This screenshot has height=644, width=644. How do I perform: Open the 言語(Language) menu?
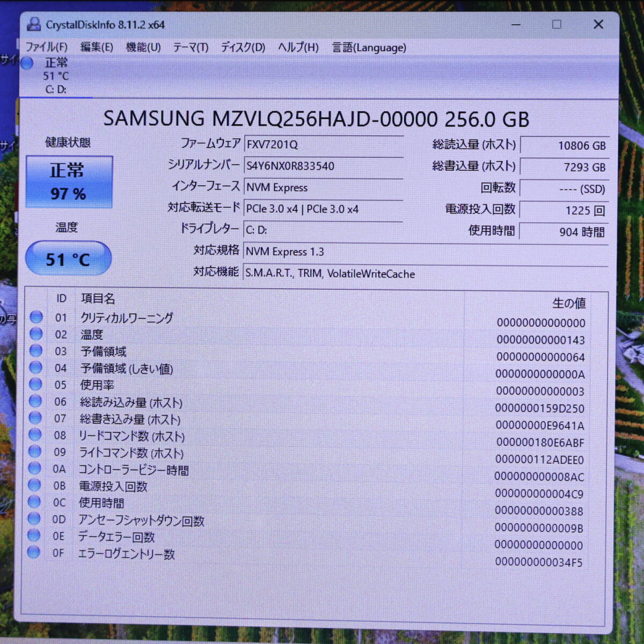pyautogui.click(x=369, y=47)
